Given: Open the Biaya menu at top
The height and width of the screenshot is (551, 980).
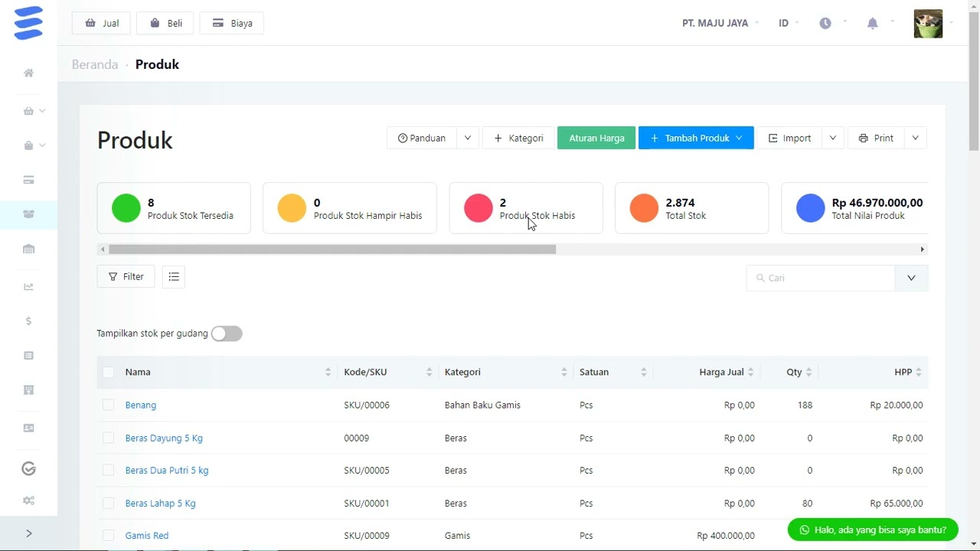Looking at the screenshot, I should pyautogui.click(x=232, y=23).
